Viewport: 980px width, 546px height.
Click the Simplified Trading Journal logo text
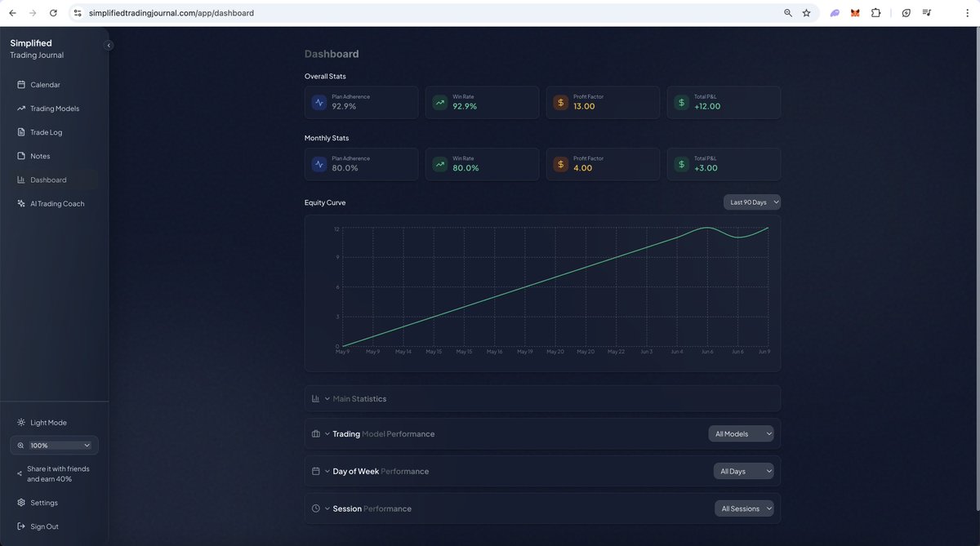pos(37,49)
